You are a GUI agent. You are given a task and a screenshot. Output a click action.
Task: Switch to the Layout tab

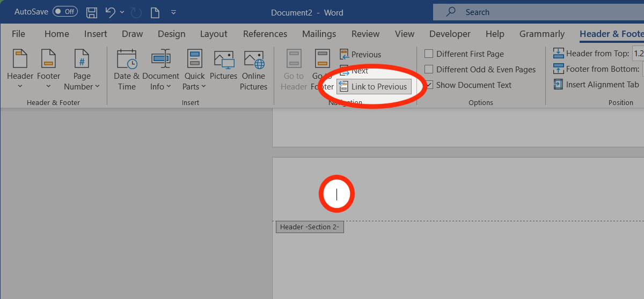(214, 34)
